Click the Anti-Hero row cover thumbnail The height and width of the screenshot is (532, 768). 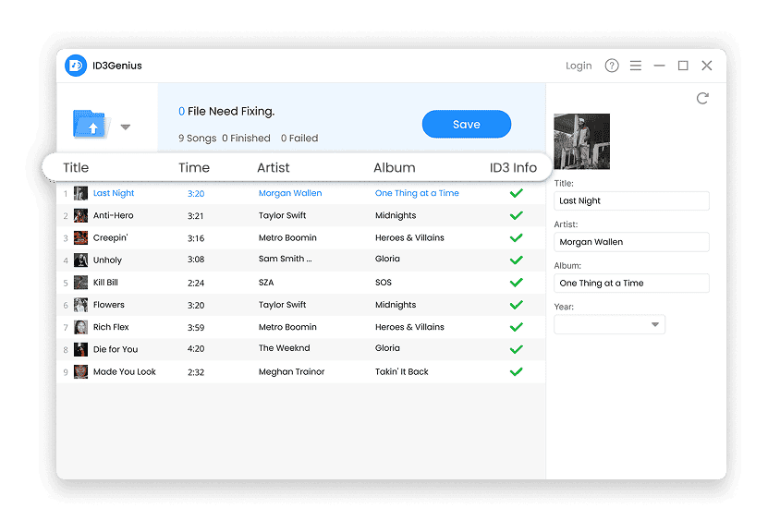tap(80, 215)
